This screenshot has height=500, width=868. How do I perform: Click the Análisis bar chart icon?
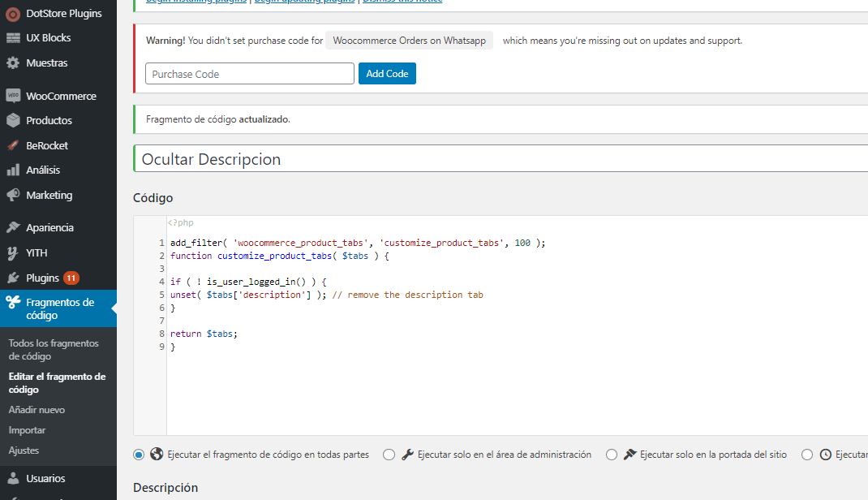pyautogui.click(x=13, y=170)
